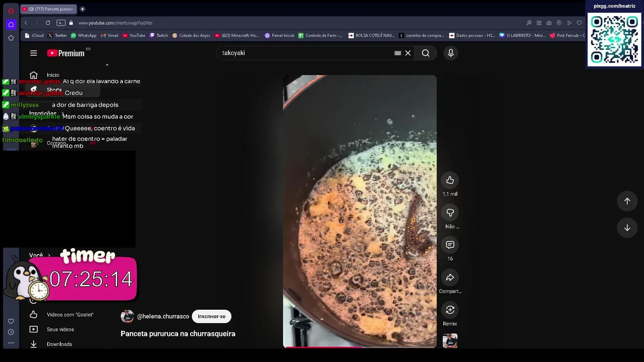Click the play/flow arrow icon in address bar
The width and height of the screenshot is (644, 362).
click(x=569, y=23)
